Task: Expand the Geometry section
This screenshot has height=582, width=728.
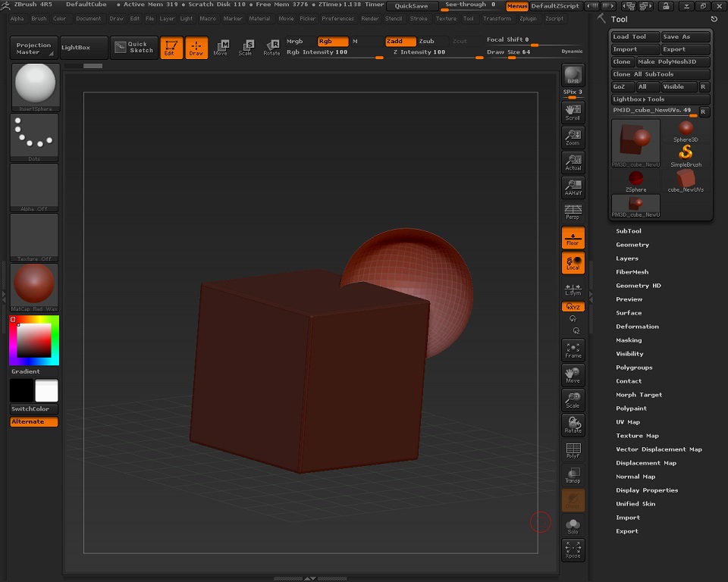Action: [x=632, y=245]
